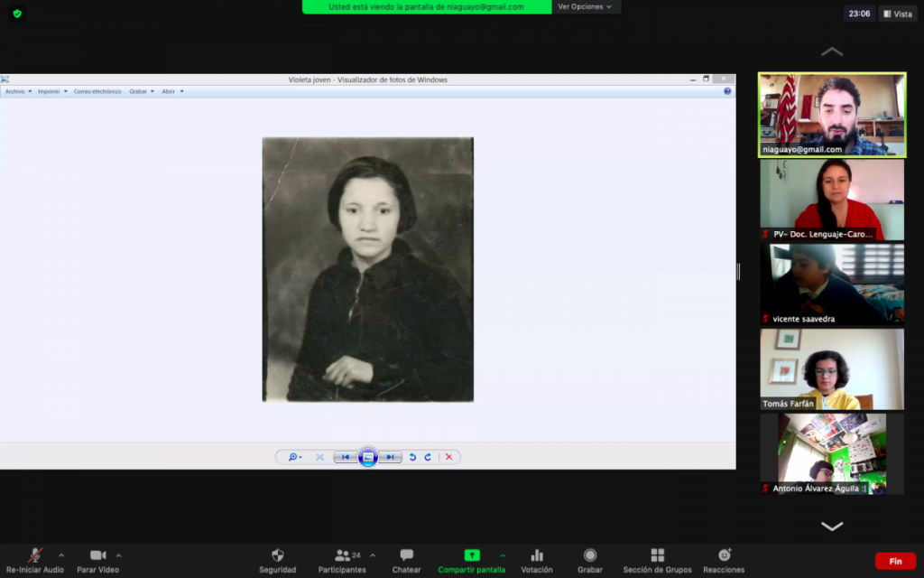Open the Imprimir menu in photo viewer

coord(51,91)
